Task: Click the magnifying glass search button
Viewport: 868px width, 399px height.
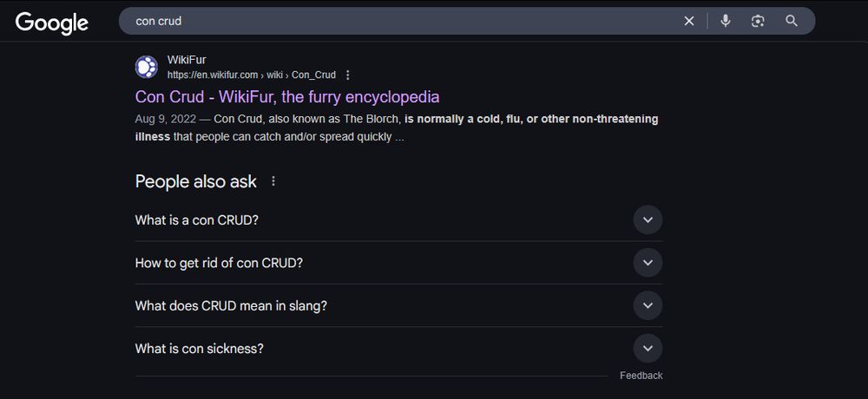Action: (x=792, y=21)
